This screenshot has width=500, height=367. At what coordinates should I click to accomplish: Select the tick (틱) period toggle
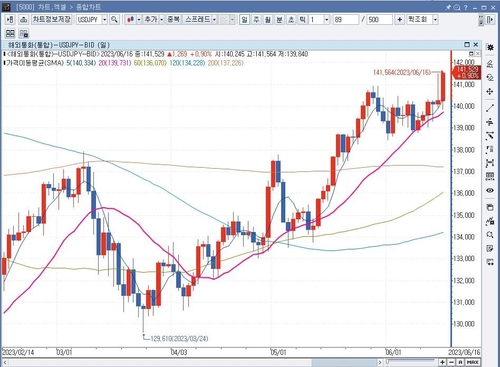[x=302, y=20]
